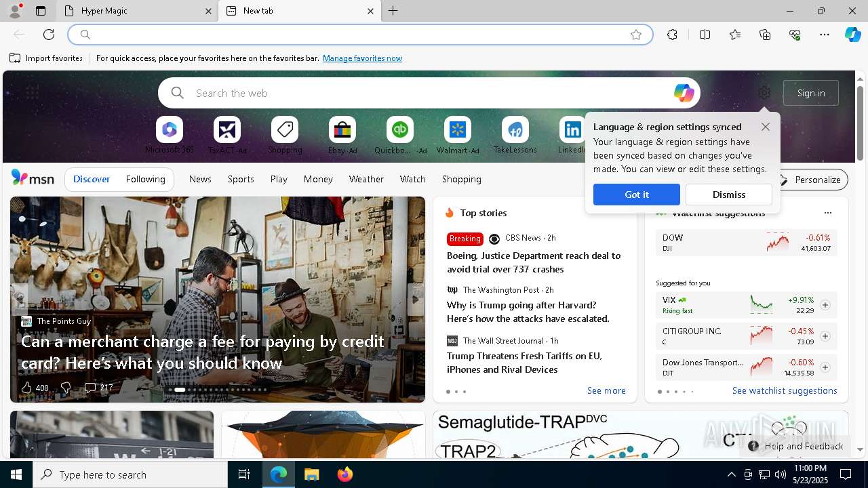This screenshot has height=488, width=868.
Task: Dislike the credit card fee article
Action: point(66,388)
